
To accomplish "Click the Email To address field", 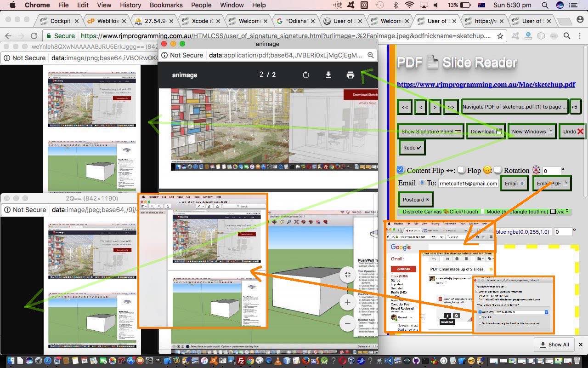I will click(468, 184).
